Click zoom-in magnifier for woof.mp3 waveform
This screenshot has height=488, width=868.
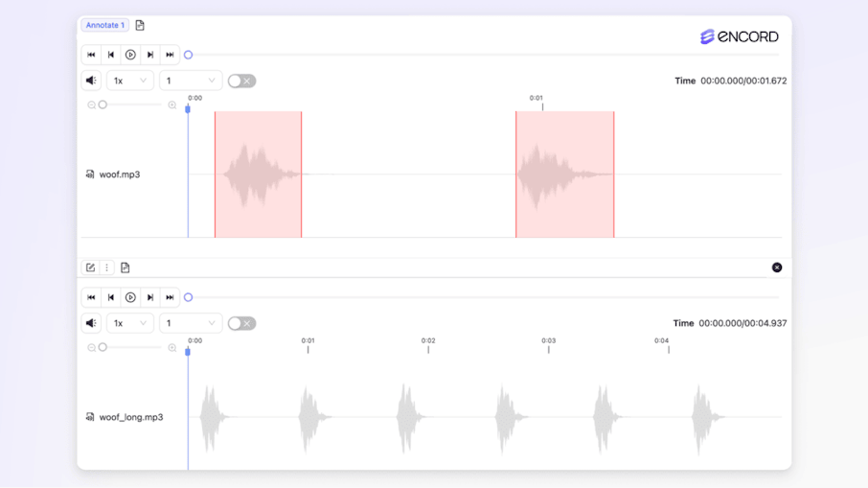point(172,105)
